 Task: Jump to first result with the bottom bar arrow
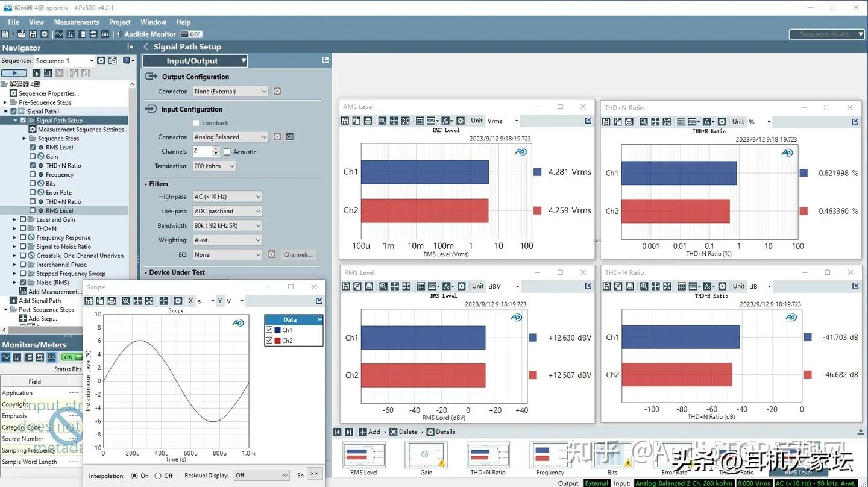pyautogui.click(x=338, y=432)
